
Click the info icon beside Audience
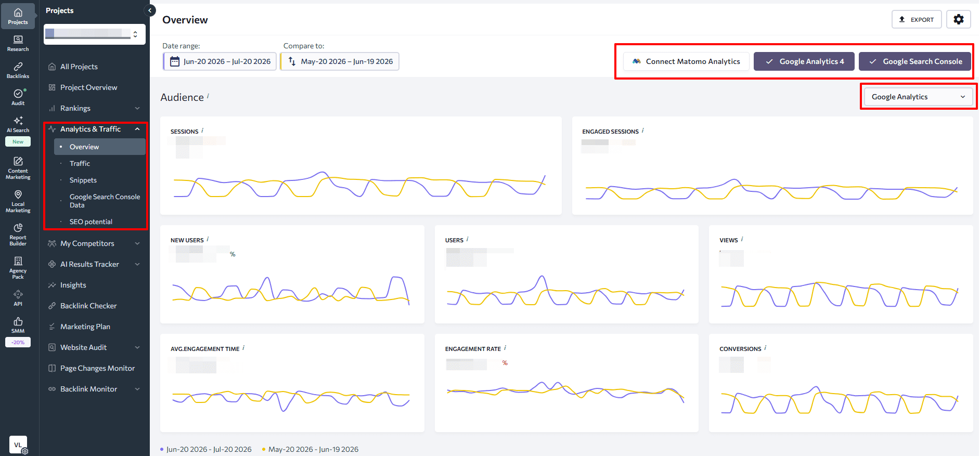pos(208,96)
